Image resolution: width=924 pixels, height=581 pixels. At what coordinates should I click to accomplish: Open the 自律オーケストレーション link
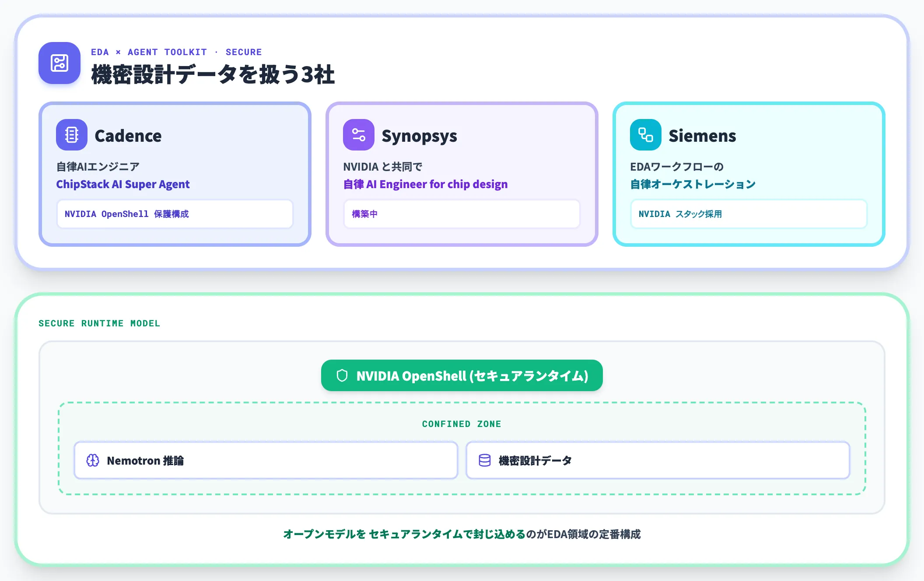click(693, 184)
